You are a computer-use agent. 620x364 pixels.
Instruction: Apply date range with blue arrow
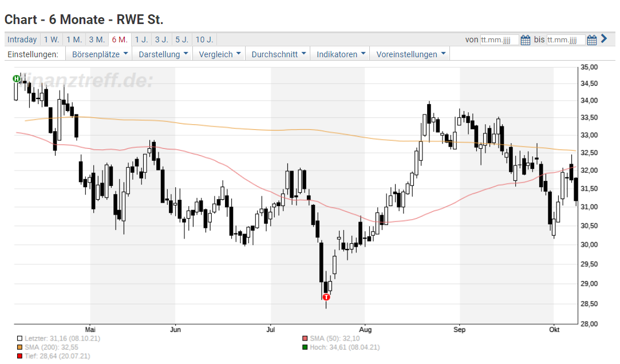[x=604, y=39]
